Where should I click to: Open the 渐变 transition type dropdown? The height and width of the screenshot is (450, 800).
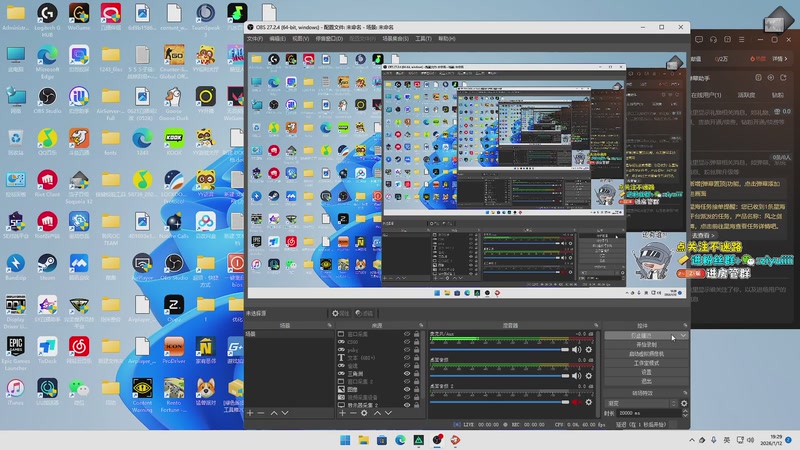[x=640, y=403]
